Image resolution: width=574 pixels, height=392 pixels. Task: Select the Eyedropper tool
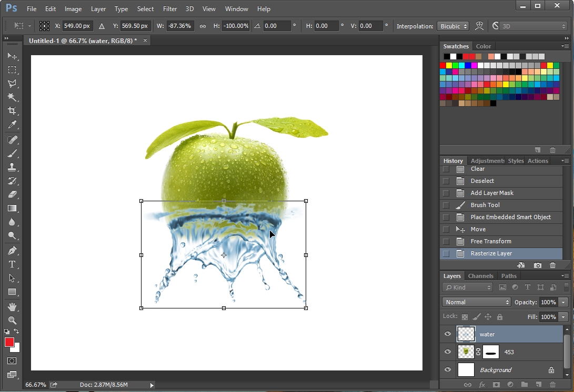[12, 125]
